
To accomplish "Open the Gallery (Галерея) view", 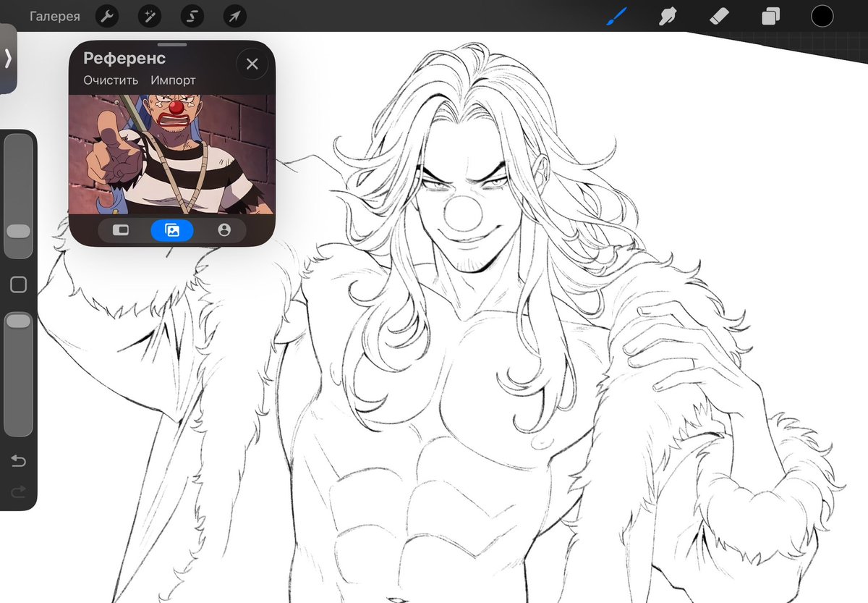I will click(55, 16).
